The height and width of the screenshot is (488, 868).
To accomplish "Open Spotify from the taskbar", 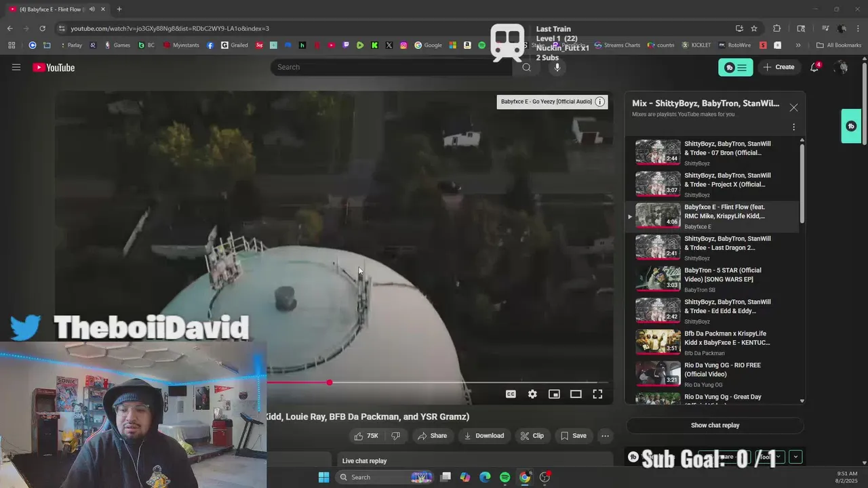I will coord(505,477).
